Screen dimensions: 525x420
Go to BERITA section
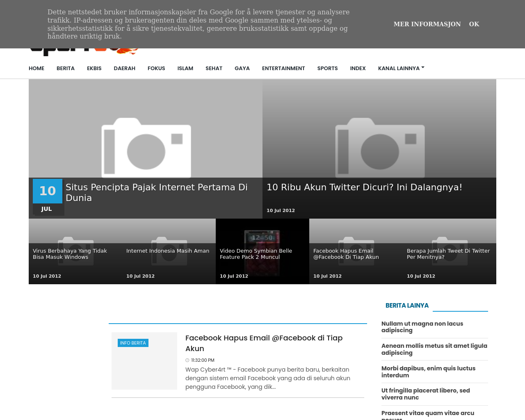[x=66, y=68]
